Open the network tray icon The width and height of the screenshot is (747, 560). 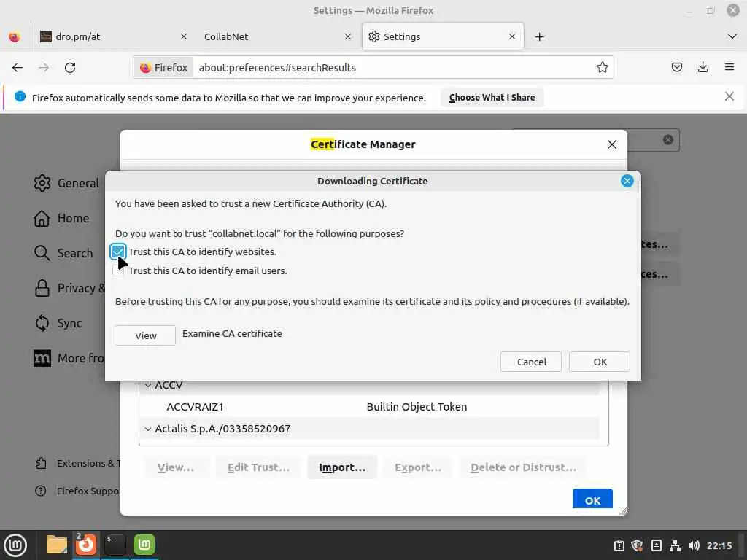pyautogui.click(x=675, y=545)
